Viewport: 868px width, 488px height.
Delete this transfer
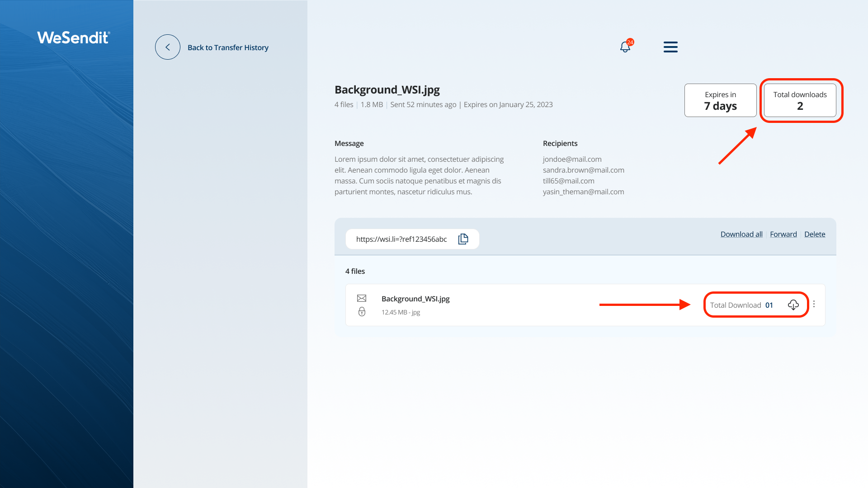tap(815, 234)
